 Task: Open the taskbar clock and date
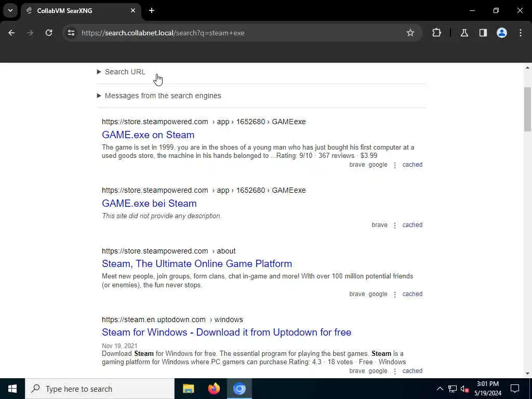[x=487, y=389]
